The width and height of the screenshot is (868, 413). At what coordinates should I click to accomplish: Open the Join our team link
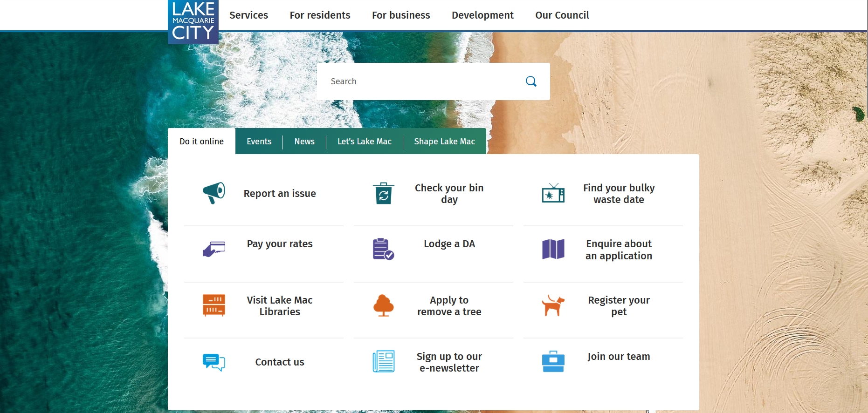click(619, 357)
